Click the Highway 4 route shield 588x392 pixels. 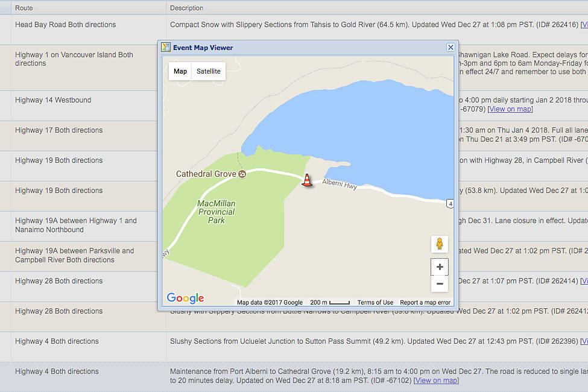pyautogui.click(x=450, y=204)
